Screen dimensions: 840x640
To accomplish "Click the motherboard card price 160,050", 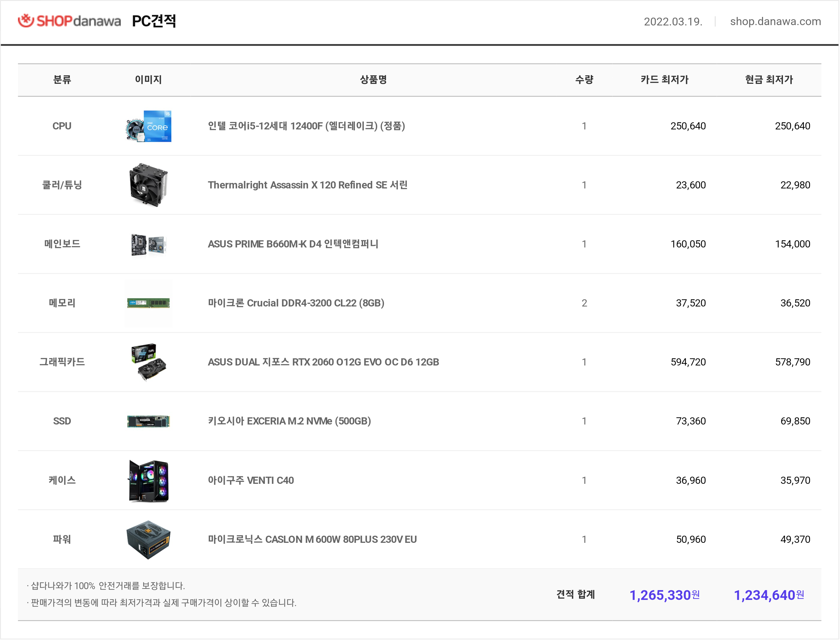I will click(688, 244).
